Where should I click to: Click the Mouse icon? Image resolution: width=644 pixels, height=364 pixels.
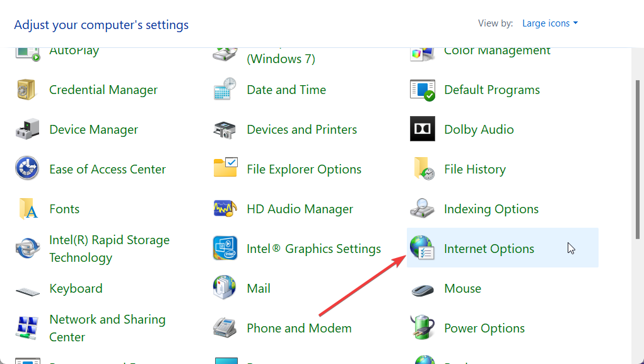click(423, 290)
